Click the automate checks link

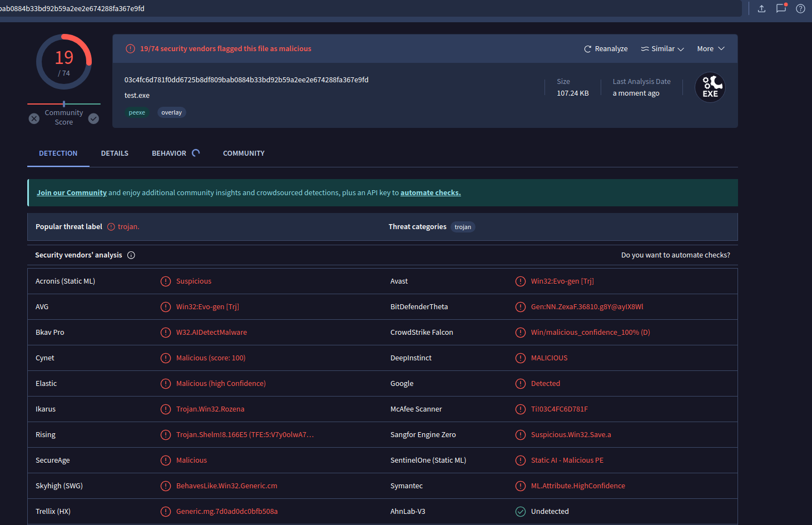430,193
